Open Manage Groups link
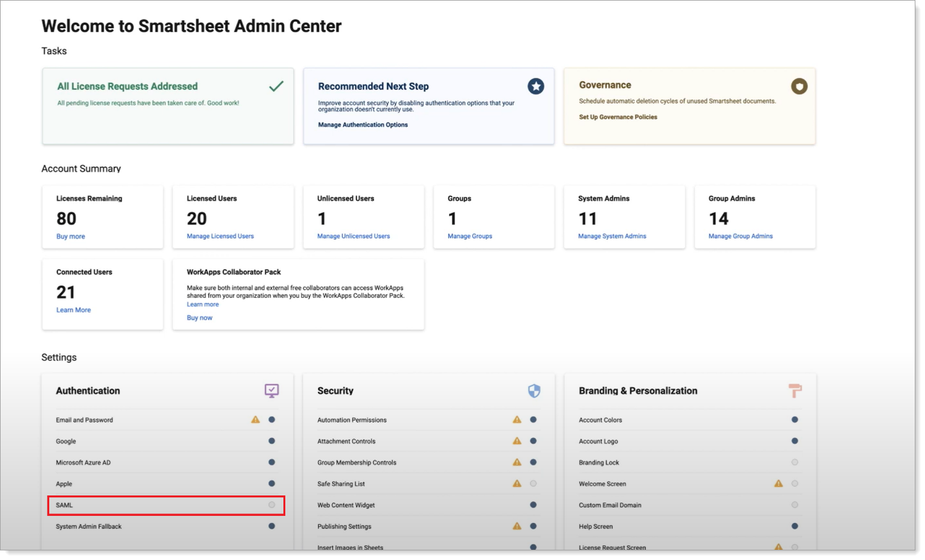 click(470, 237)
